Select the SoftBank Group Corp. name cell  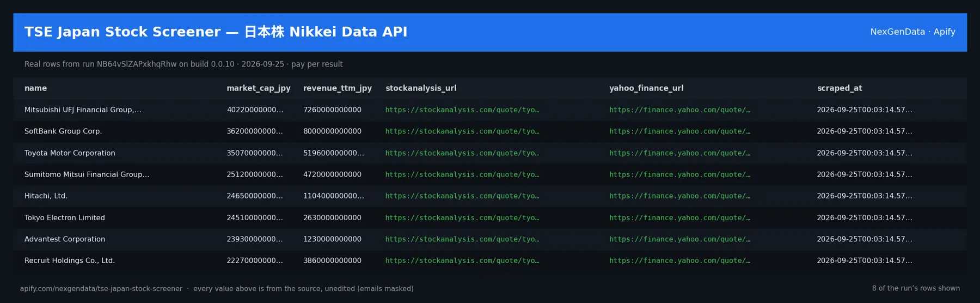[x=63, y=131]
